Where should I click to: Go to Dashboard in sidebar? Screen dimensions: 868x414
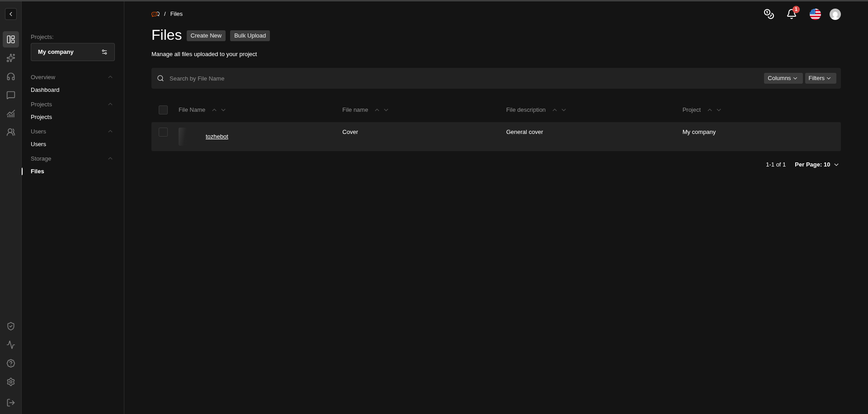point(45,90)
